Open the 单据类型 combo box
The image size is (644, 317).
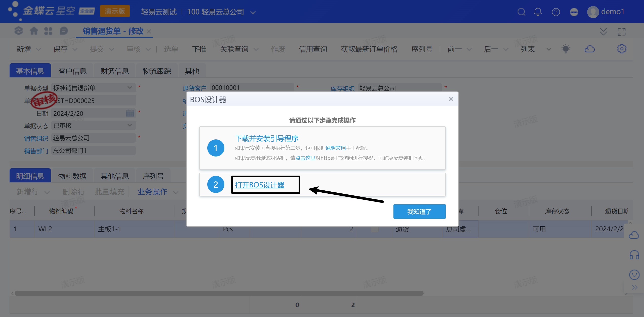point(94,88)
